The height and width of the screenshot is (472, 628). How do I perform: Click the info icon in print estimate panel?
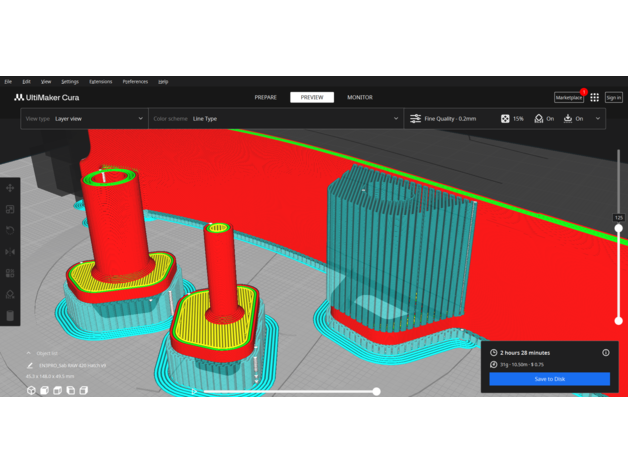pyautogui.click(x=605, y=353)
